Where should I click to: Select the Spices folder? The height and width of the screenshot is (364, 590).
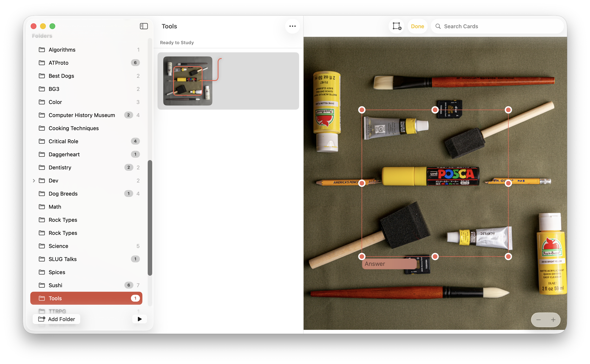click(86, 272)
